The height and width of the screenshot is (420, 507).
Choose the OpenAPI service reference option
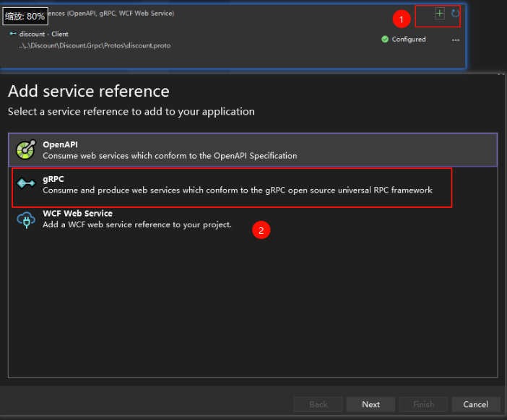[x=253, y=150]
